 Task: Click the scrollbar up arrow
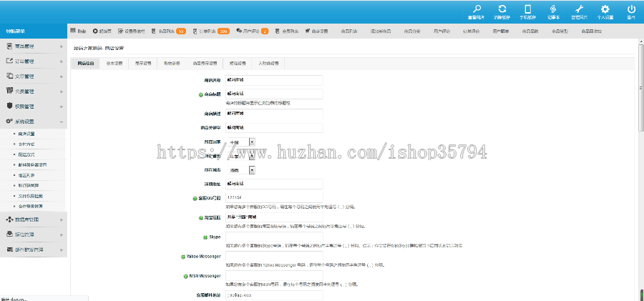(x=641, y=42)
